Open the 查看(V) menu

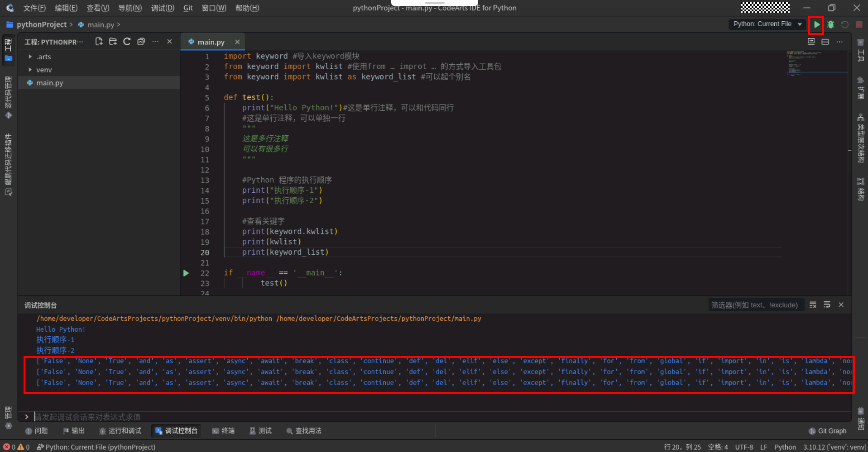click(x=98, y=8)
